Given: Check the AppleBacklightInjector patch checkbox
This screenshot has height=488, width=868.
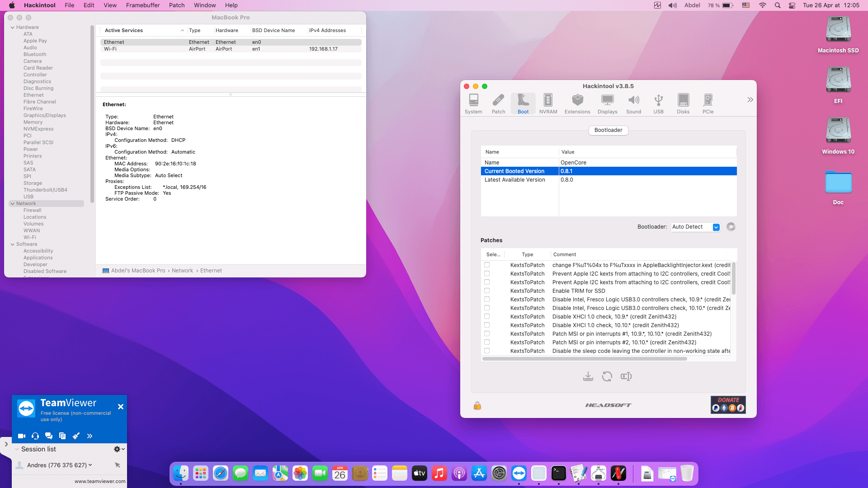Looking at the screenshot, I should tap(487, 265).
